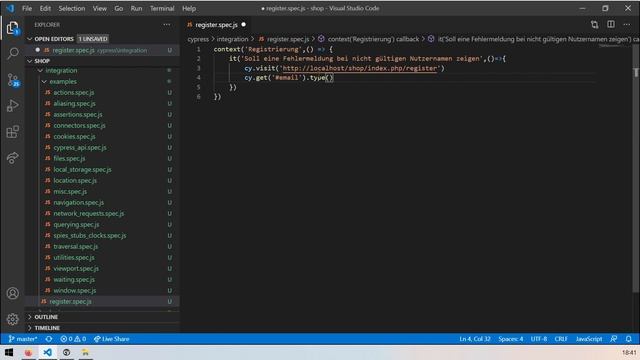
Task: Change indentation via Spaces: 4
Action: pyautogui.click(x=511, y=339)
